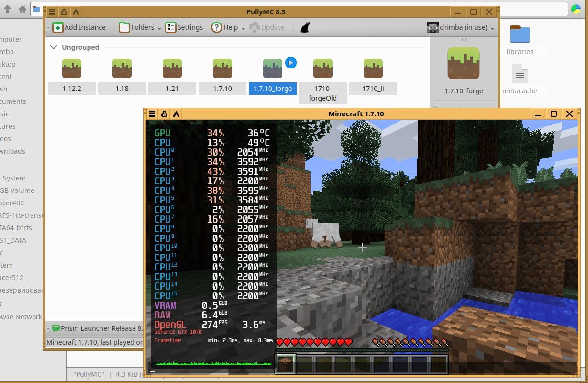588x383 pixels.
Task: Select the 1.12.2 instance label
Action: point(72,89)
